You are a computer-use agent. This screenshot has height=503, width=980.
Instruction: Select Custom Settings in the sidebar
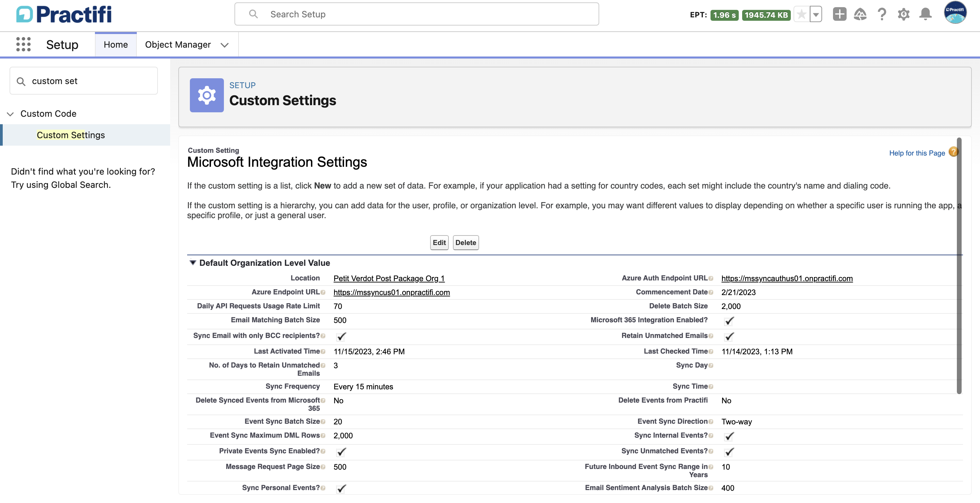(x=71, y=135)
